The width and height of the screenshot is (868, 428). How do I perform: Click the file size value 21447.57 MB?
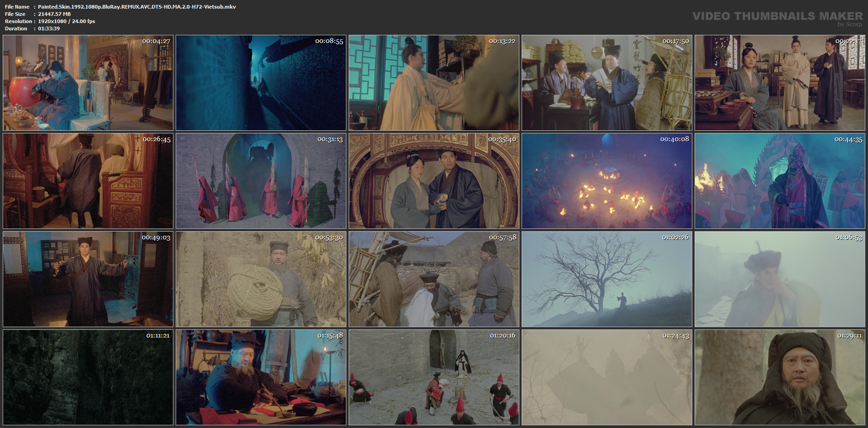point(54,14)
